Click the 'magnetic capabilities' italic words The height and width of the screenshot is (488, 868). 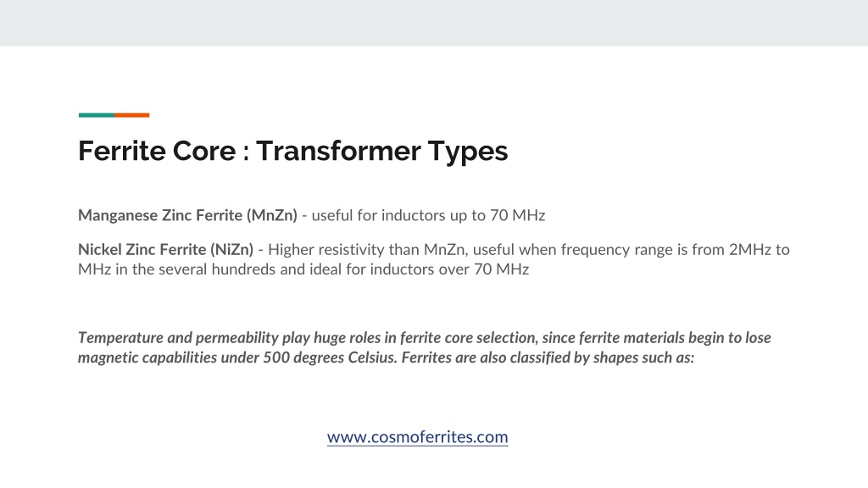[x=147, y=358]
